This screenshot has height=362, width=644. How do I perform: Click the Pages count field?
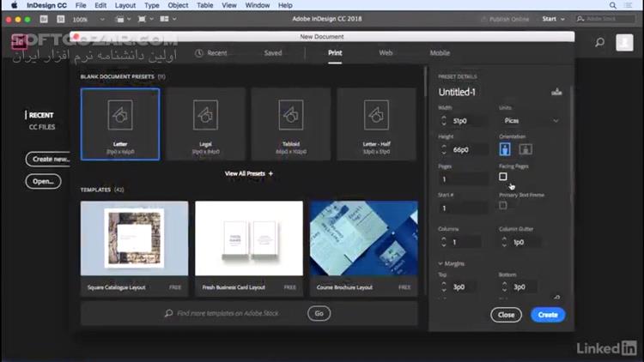[464, 179]
